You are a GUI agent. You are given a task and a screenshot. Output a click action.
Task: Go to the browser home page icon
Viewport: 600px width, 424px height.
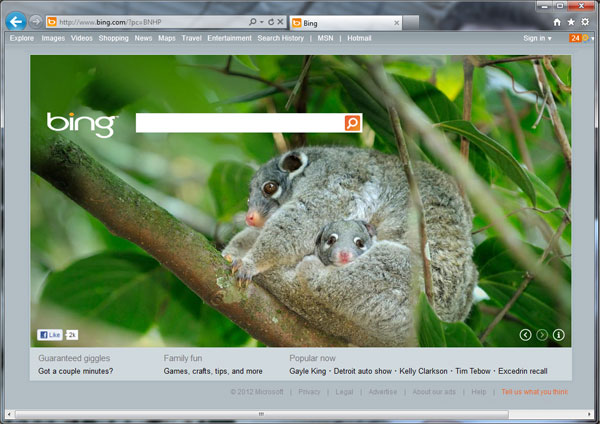[557, 22]
